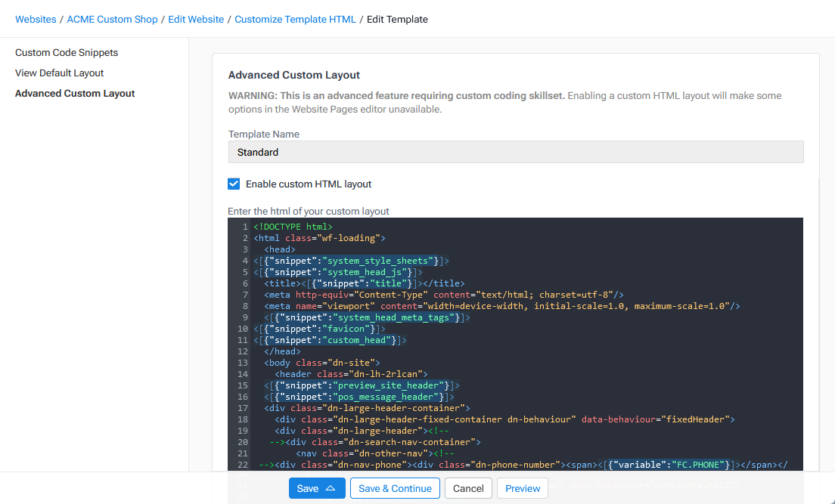This screenshot has height=504, width=835.
Task: Click the preview_site_header snippet line
Action: click(x=362, y=385)
